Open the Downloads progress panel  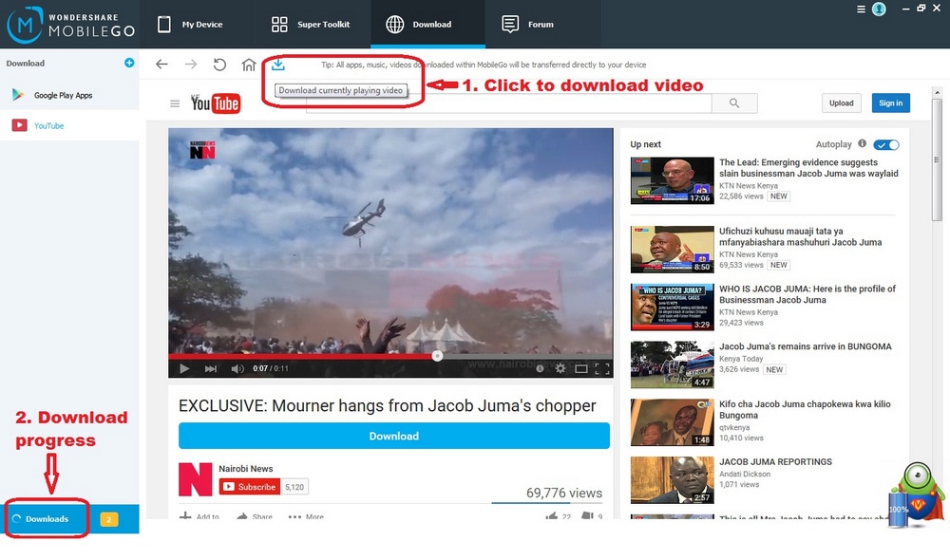pos(47,519)
